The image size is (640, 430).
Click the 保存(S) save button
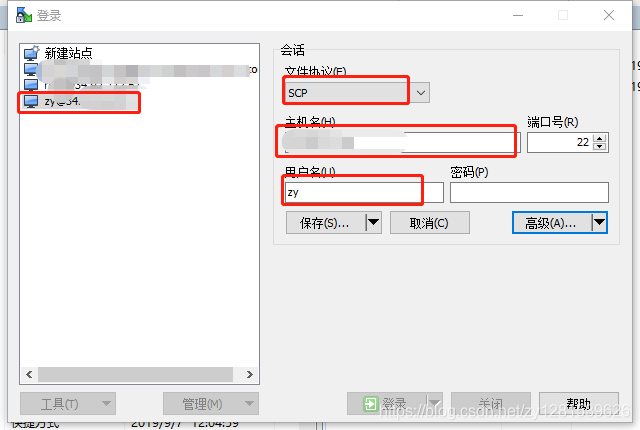click(325, 223)
